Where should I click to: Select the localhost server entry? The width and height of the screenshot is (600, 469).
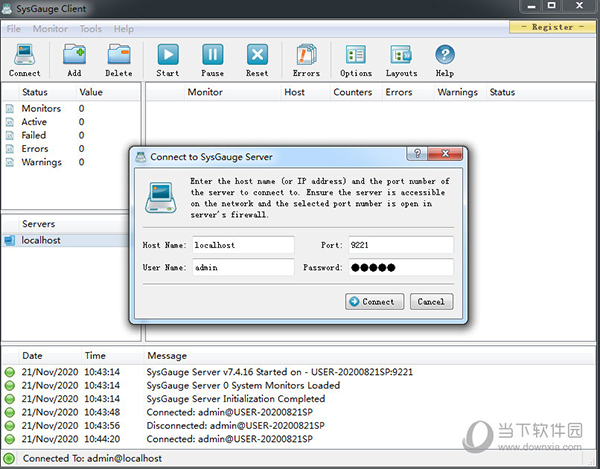(x=41, y=241)
